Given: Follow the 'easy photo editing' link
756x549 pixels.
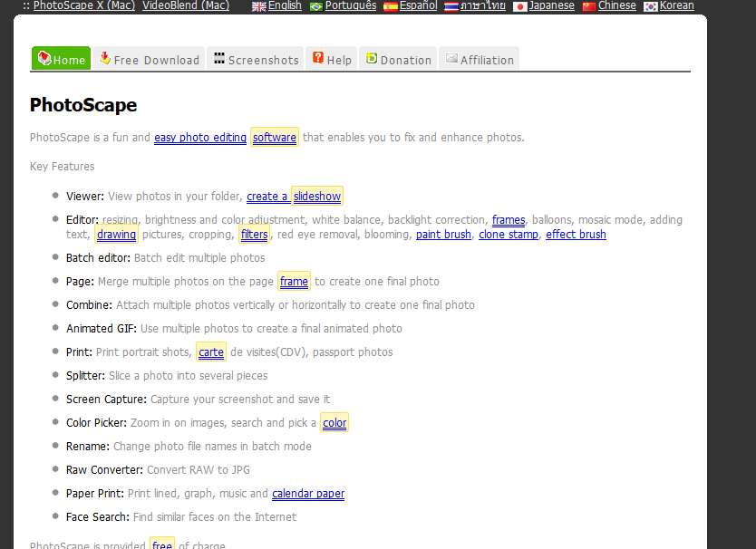Looking at the screenshot, I should click(x=200, y=138).
